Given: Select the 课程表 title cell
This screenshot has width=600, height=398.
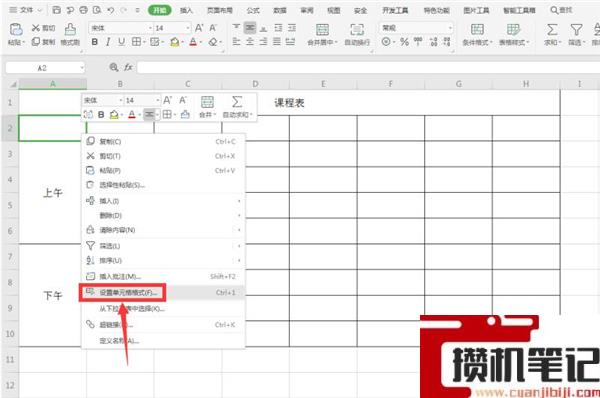Looking at the screenshot, I should tap(289, 103).
